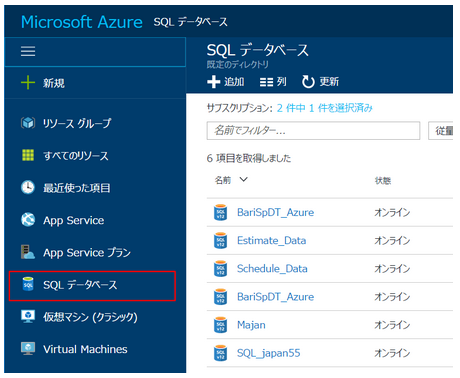This screenshot has height=378, width=460.
Task: Click オンライン status in Estimate_Data row
Action: (x=392, y=241)
